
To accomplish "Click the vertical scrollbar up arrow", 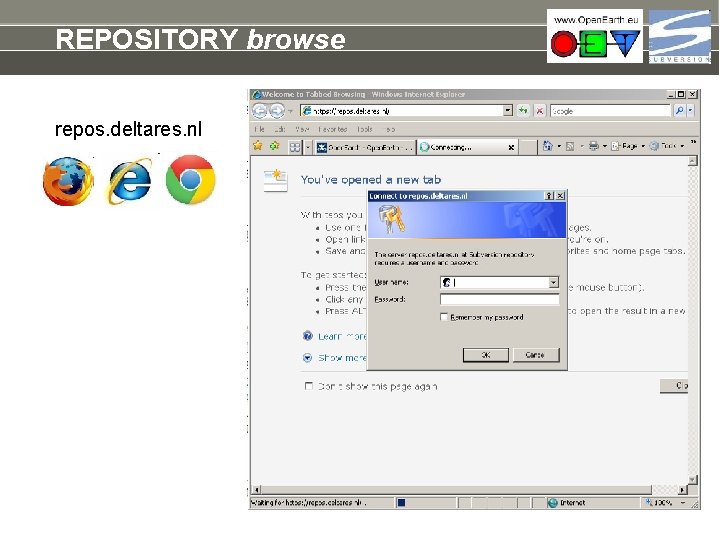I will click(x=692, y=161).
